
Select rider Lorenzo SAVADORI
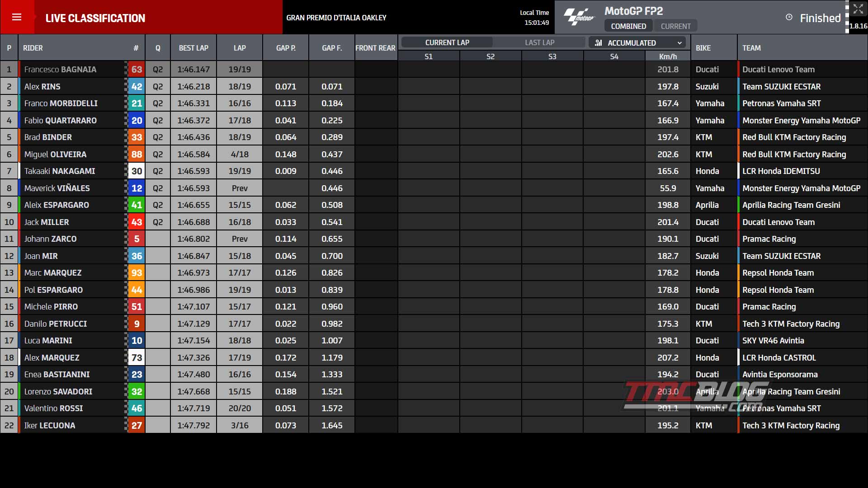[x=58, y=392]
